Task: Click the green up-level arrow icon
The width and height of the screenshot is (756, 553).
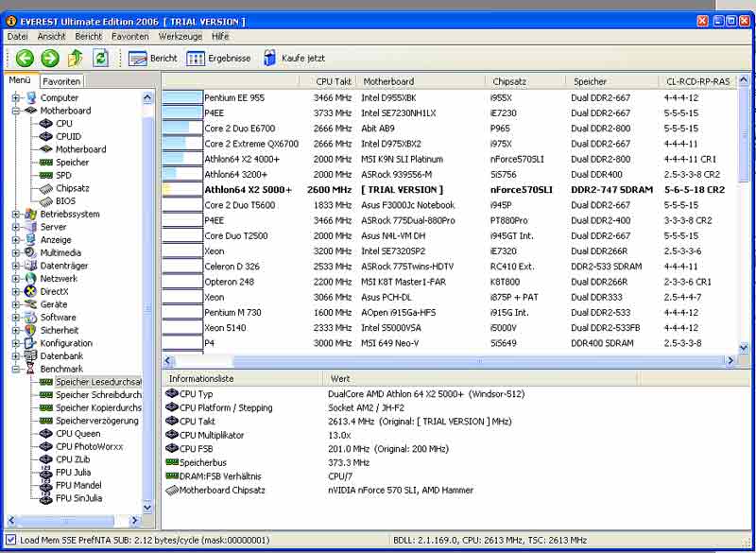Action: coord(76,59)
